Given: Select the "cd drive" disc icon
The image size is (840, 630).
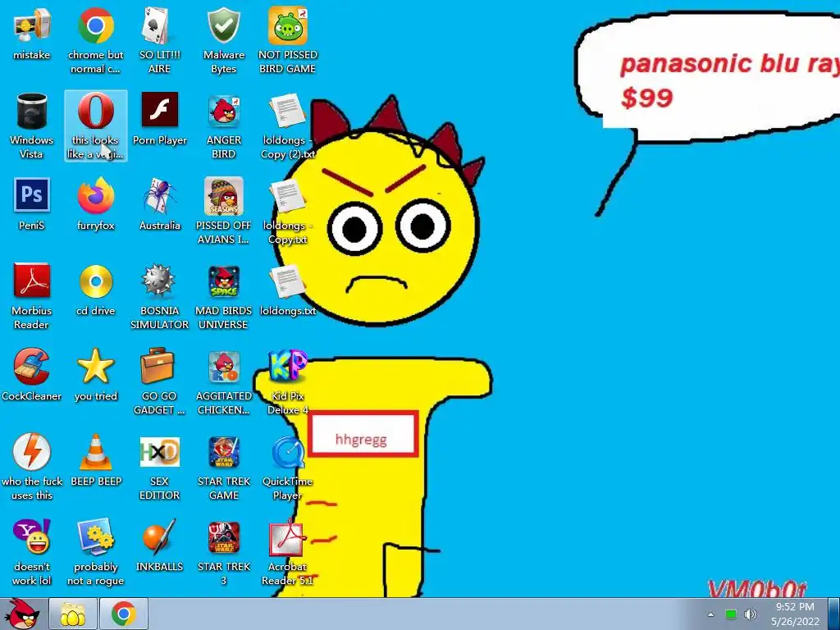Looking at the screenshot, I should click(95, 282).
